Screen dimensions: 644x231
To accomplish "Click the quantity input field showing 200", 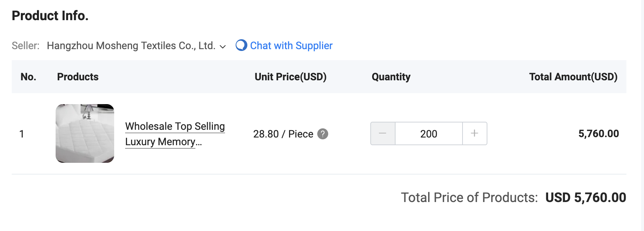I will pyautogui.click(x=428, y=134).
